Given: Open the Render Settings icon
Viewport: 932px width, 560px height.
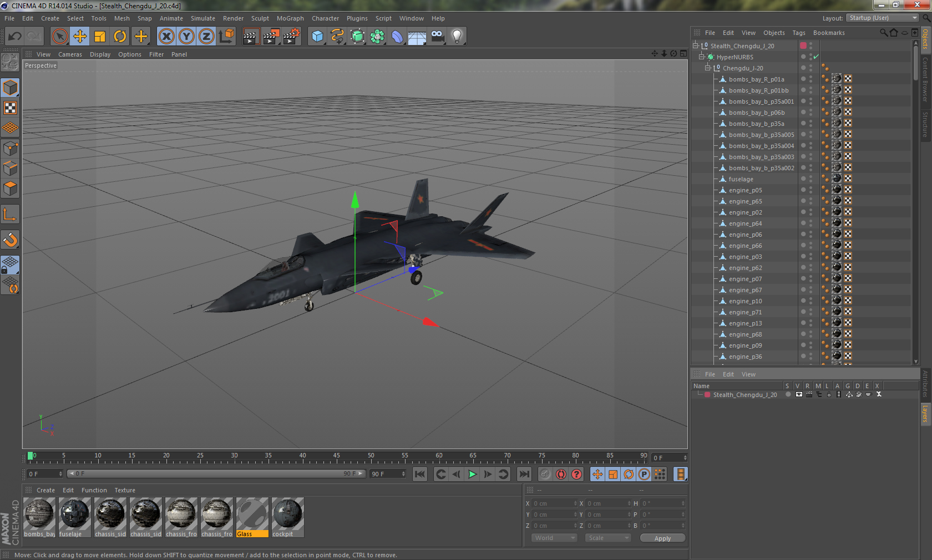Looking at the screenshot, I should [x=291, y=37].
